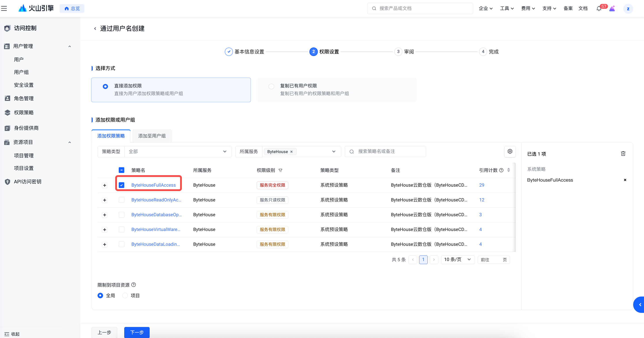
Task: Open the ByteHouseVirtualWare policy link
Action: pyautogui.click(x=156, y=229)
